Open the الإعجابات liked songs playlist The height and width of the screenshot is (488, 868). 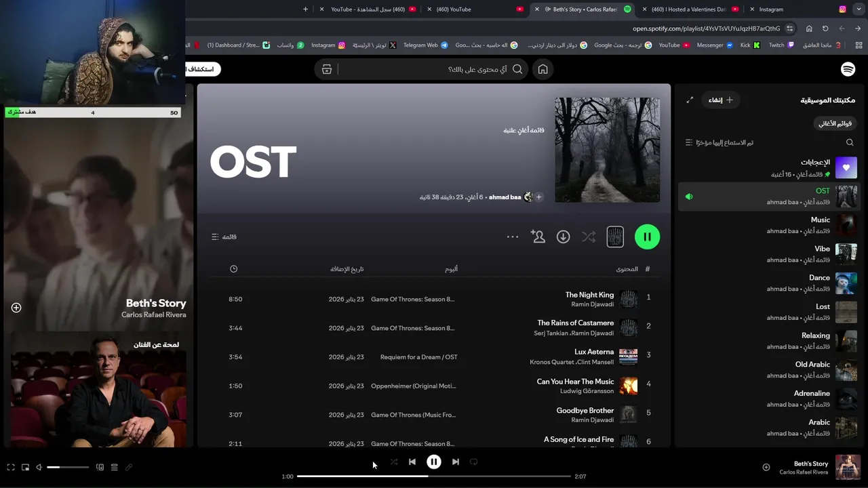coord(768,167)
